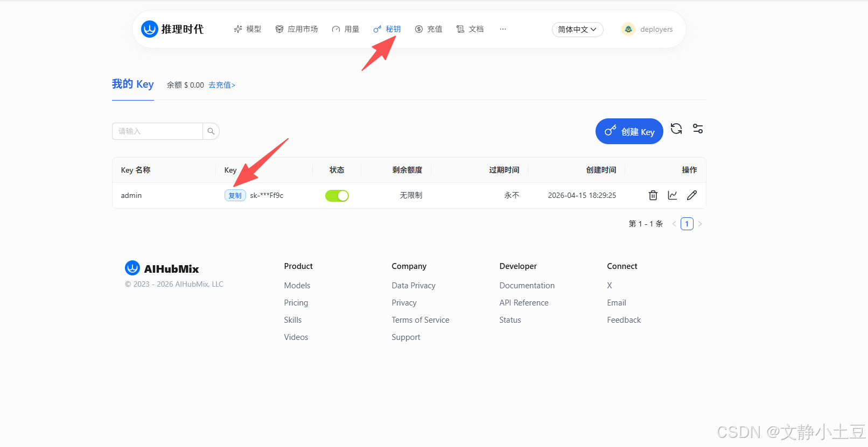This screenshot has height=447, width=868.
Task: Open the Videos footer link
Action: click(x=296, y=337)
